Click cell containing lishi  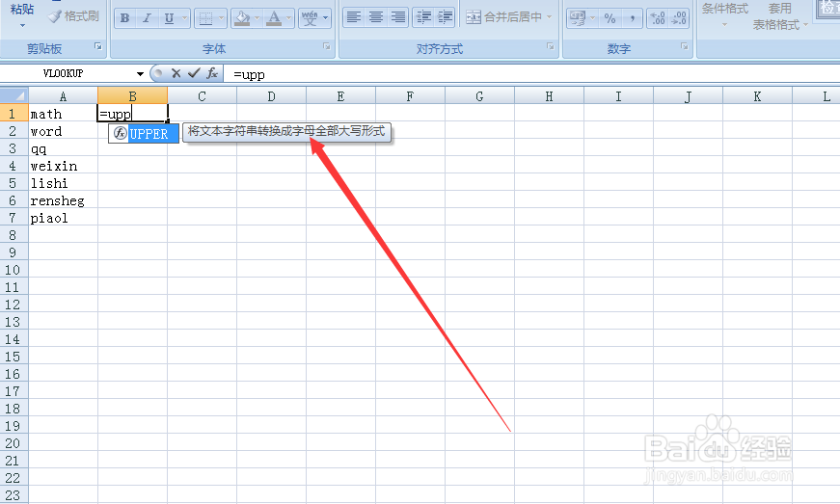click(x=64, y=183)
